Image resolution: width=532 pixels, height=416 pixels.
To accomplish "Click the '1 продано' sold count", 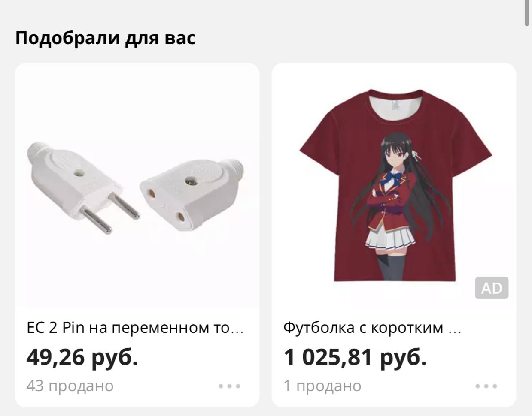I will coord(322,386).
